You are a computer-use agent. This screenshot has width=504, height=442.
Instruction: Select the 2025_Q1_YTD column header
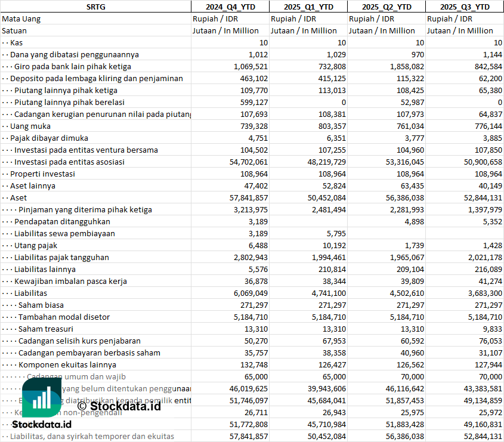coord(308,7)
